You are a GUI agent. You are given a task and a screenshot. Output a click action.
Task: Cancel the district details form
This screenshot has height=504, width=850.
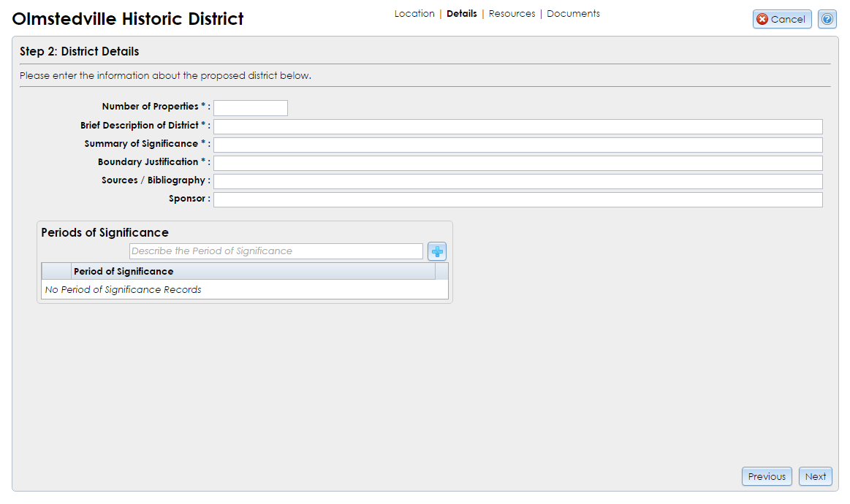tap(781, 19)
